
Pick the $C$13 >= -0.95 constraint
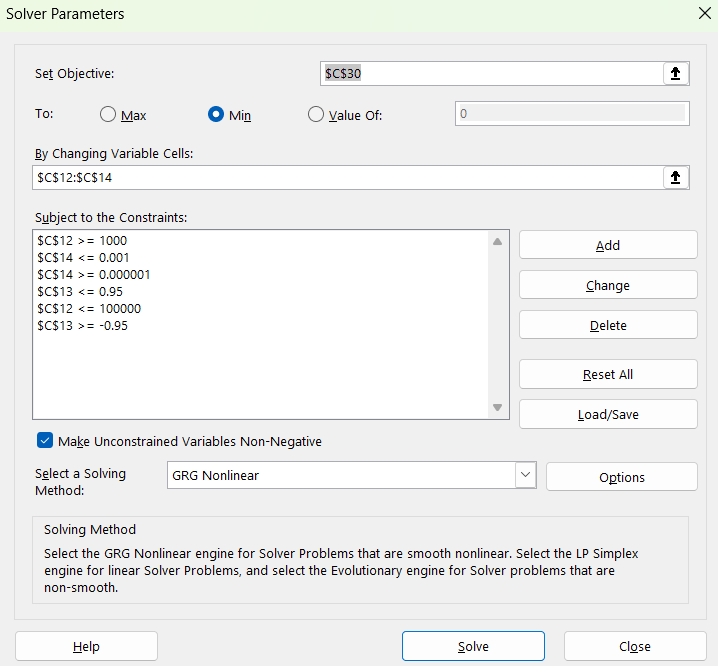pos(82,326)
